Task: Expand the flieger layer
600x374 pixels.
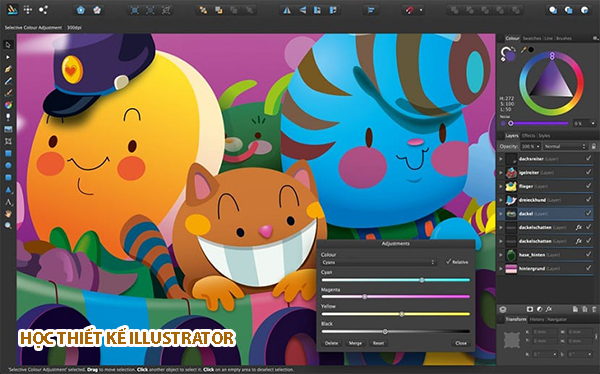Action: click(501, 186)
